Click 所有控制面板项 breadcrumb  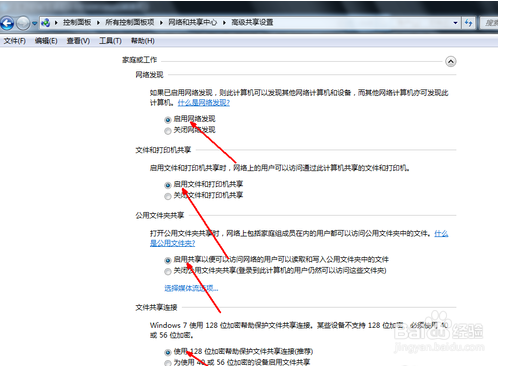pos(130,22)
